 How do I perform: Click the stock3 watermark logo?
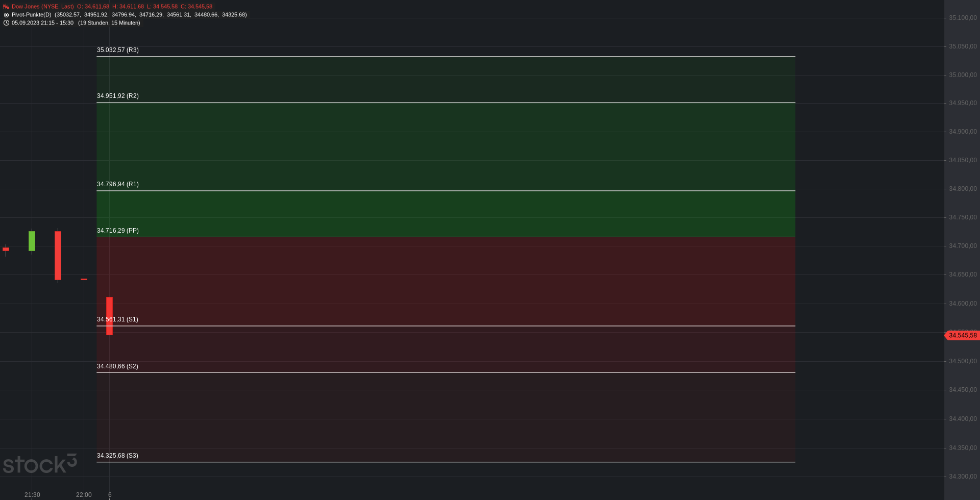(40, 463)
